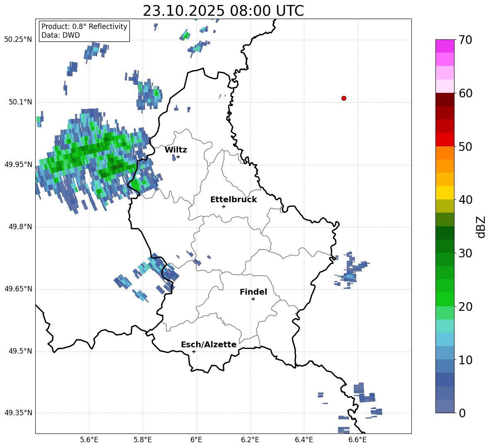Click the Wiltz city label
The width and height of the screenshot is (491, 448).
(x=176, y=150)
